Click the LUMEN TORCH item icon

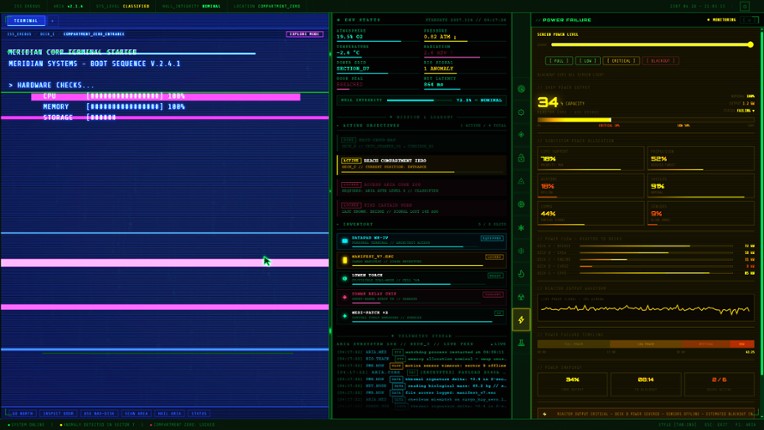pyautogui.click(x=344, y=278)
